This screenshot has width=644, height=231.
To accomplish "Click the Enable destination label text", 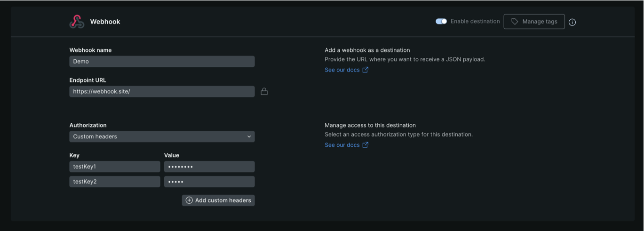I will (x=475, y=22).
